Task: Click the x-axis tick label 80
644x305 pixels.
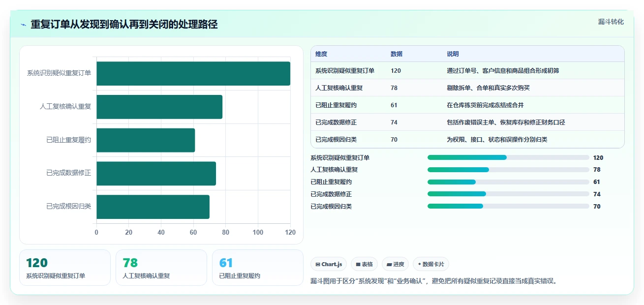Action: click(226, 233)
